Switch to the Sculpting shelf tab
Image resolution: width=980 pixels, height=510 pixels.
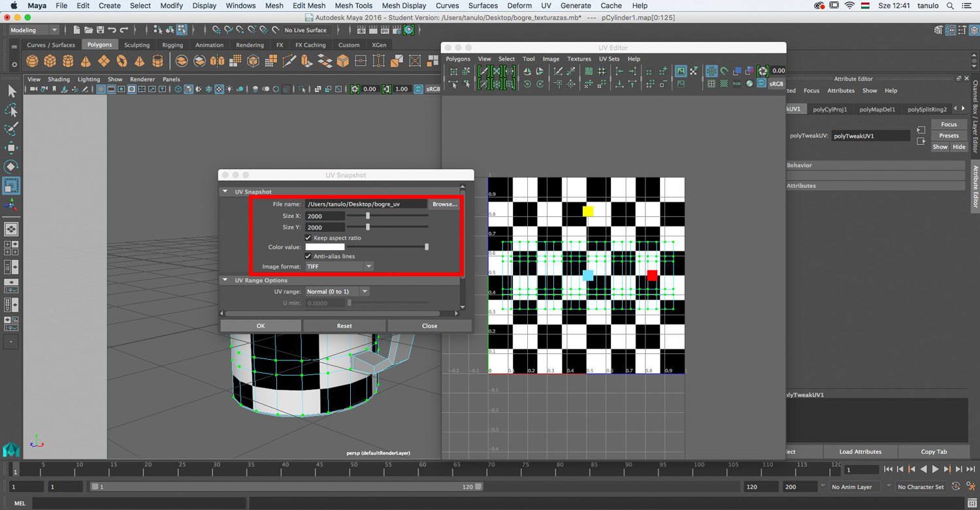pyautogui.click(x=137, y=45)
